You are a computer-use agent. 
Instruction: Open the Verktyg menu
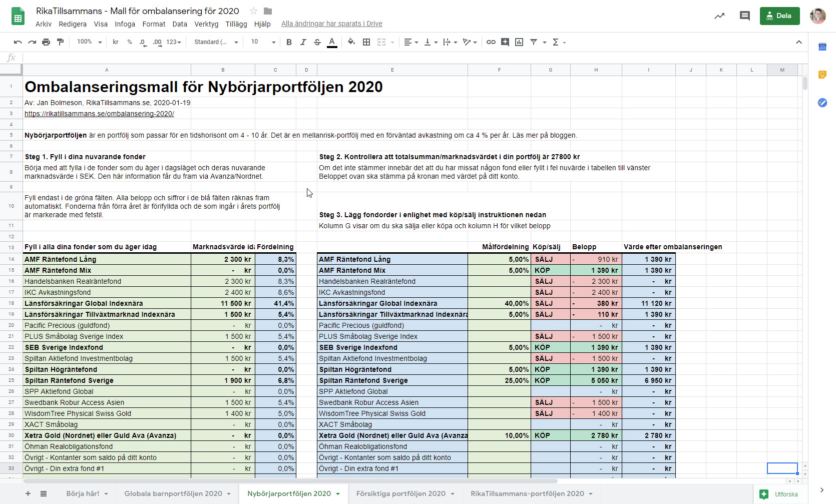pyautogui.click(x=206, y=24)
